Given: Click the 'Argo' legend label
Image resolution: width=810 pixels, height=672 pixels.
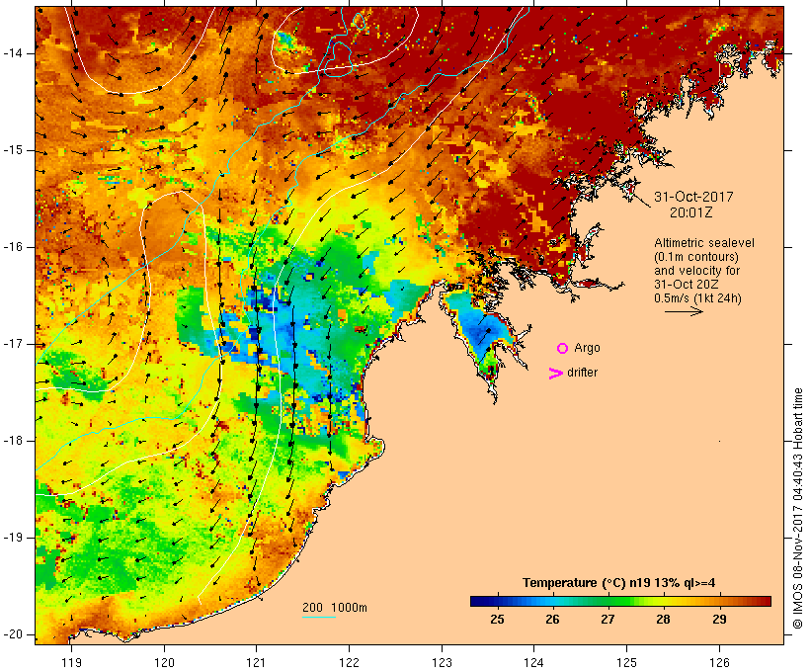Looking at the screenshot, I should tap(587, 349).
